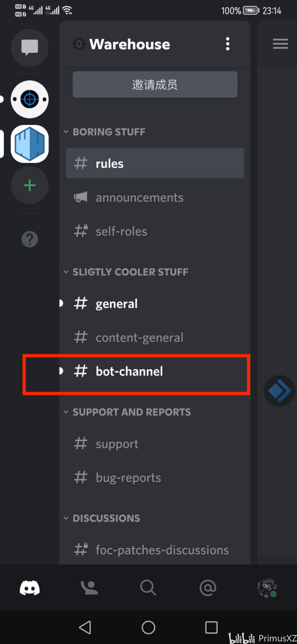Select the crosshair target server icon
The width and height of the screenshot is (297, 644).
(x=30, y=99)
